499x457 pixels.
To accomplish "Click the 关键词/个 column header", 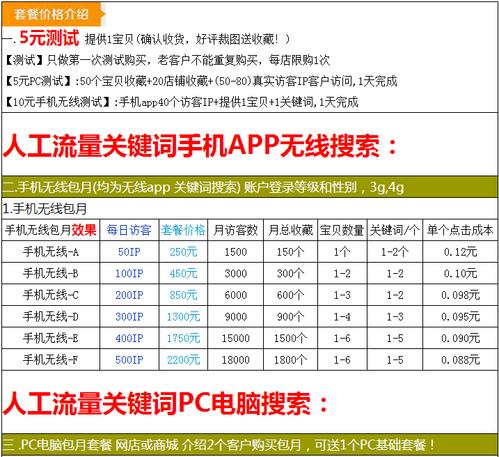I will (x=395, y=230).
